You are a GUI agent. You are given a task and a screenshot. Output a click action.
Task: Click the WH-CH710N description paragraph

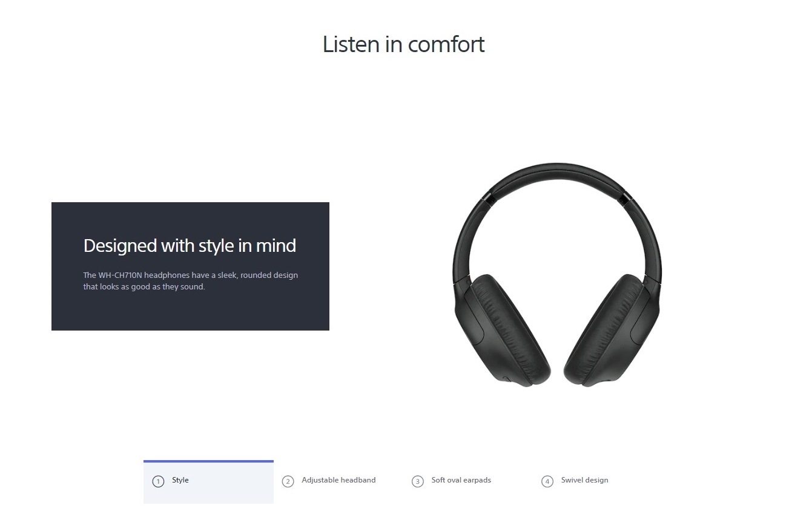tap(191, 281)
